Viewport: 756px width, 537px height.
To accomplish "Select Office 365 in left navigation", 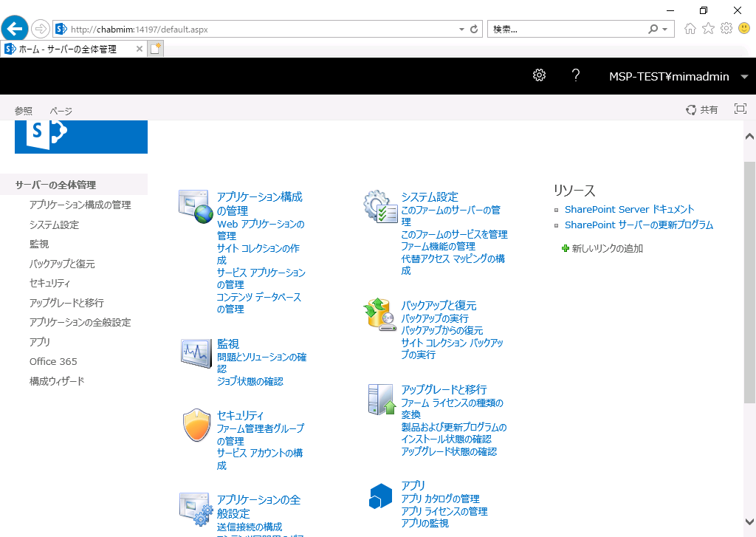I will tap(53, 361).
